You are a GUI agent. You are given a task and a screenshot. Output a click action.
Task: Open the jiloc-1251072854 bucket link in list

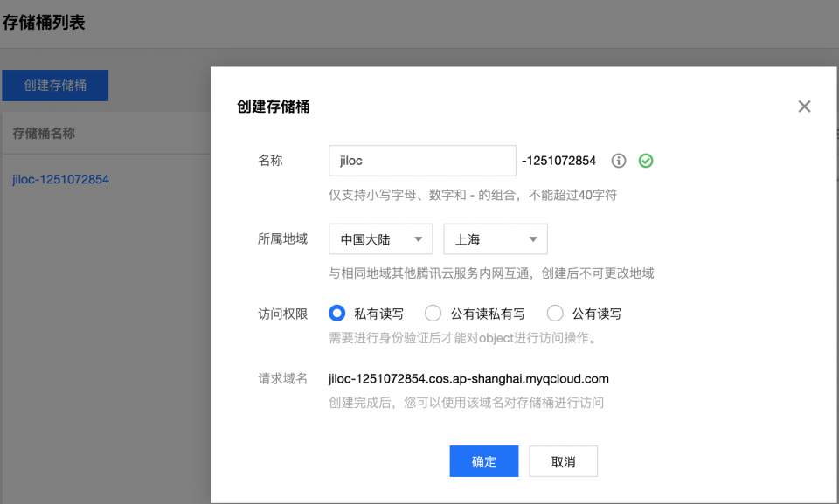pos(60,179)
